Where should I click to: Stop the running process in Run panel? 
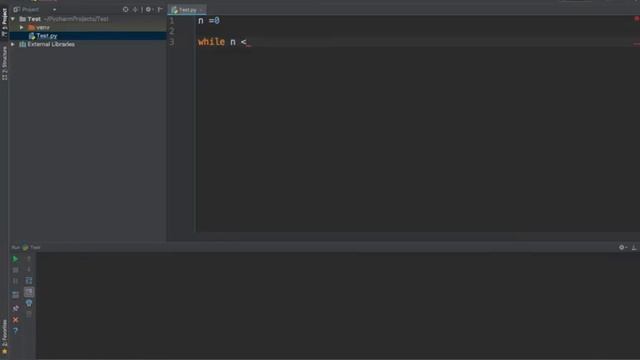click(15, 270)
